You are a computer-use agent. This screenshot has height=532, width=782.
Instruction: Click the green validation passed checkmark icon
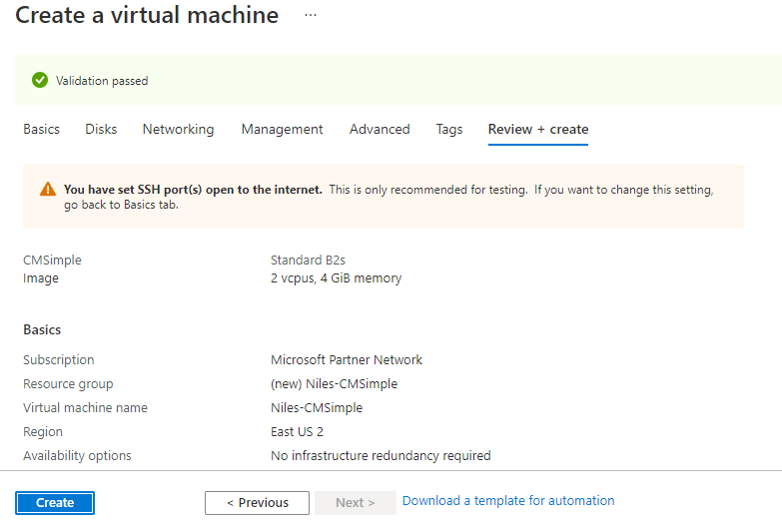coord(39,81)
